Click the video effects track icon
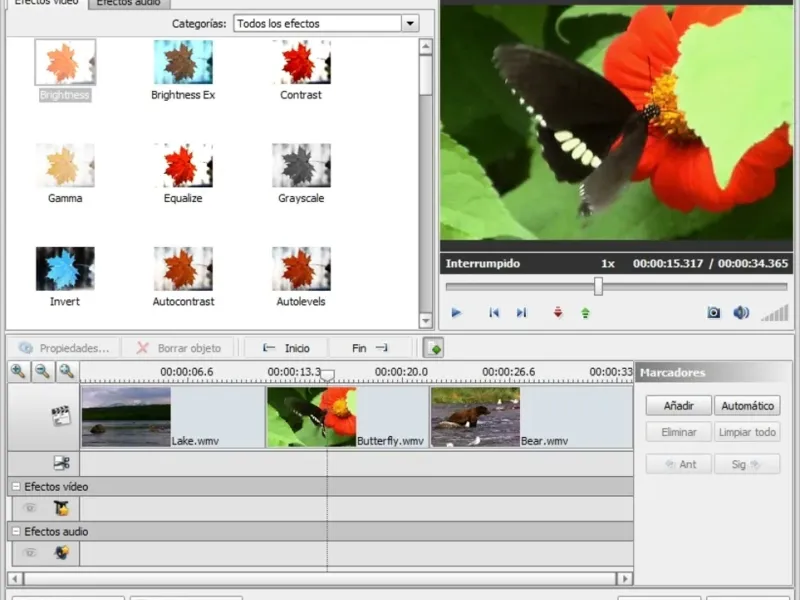800x600 pixels. coord(61,508)
